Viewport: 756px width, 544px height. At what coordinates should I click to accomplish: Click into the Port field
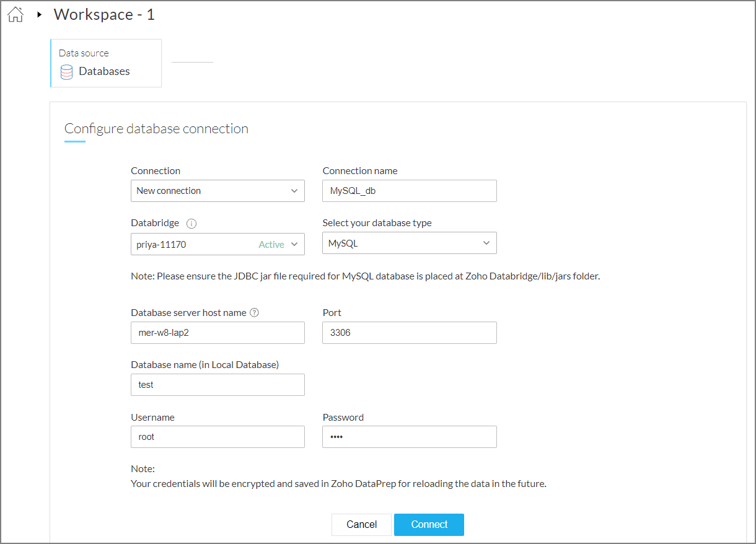point(410,333)
